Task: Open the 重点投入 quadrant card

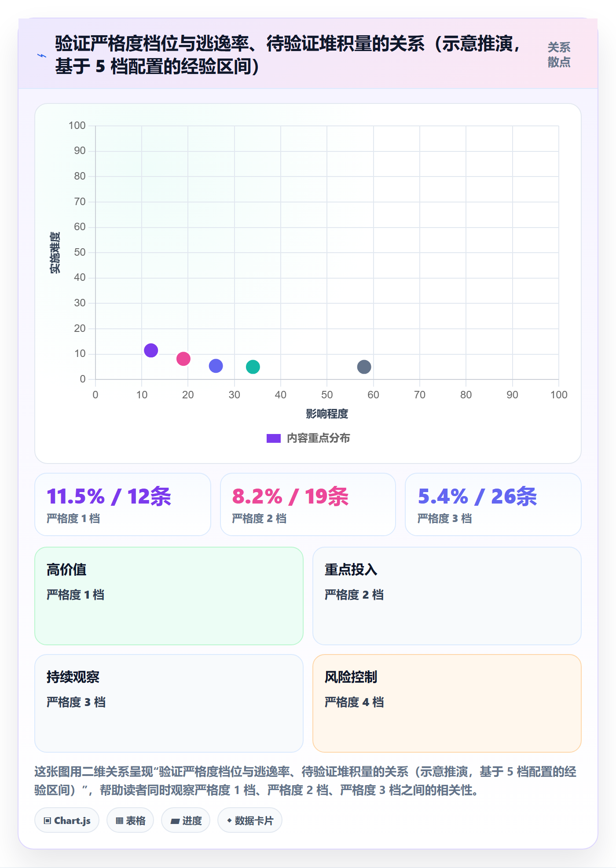Action: coord(447,596)
